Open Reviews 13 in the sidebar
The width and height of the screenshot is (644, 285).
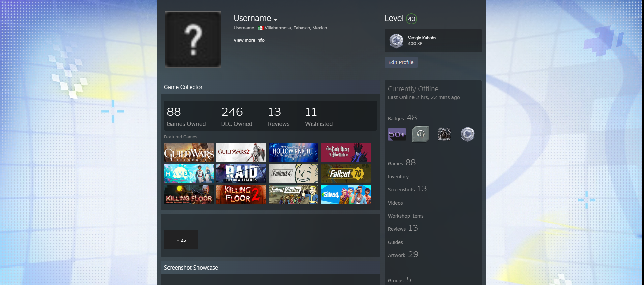tap(403, 228)
